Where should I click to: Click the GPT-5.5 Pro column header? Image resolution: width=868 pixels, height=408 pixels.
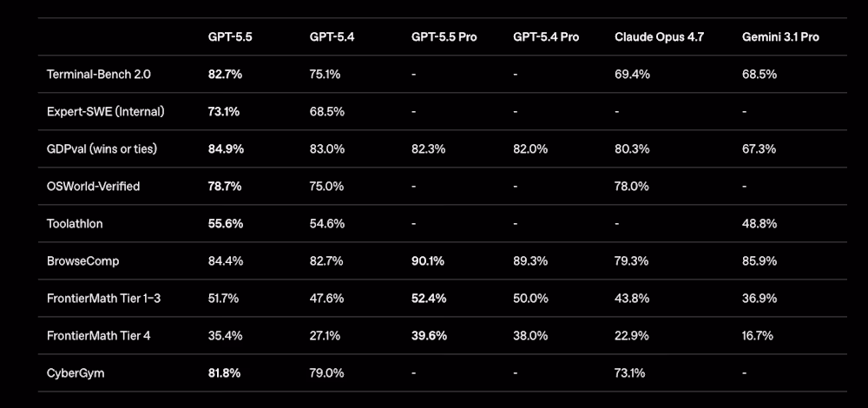[444, 37]
